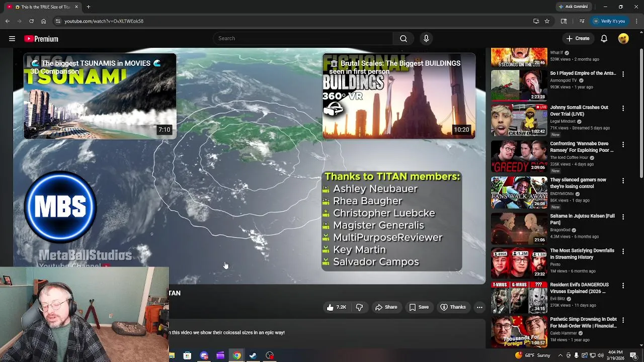Go to ENDYMIONtv channel
The height and width of the screenshot is (362, 644).
click(x=563, y=194)
